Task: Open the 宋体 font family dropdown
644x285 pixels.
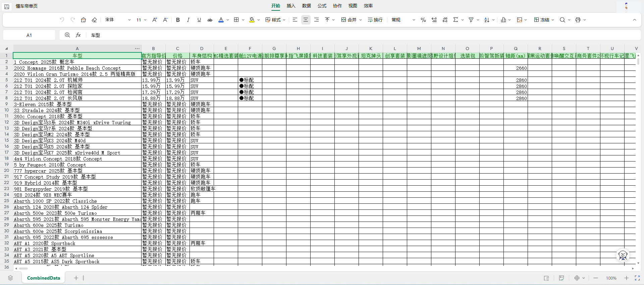Action: [x=118, y=20]
